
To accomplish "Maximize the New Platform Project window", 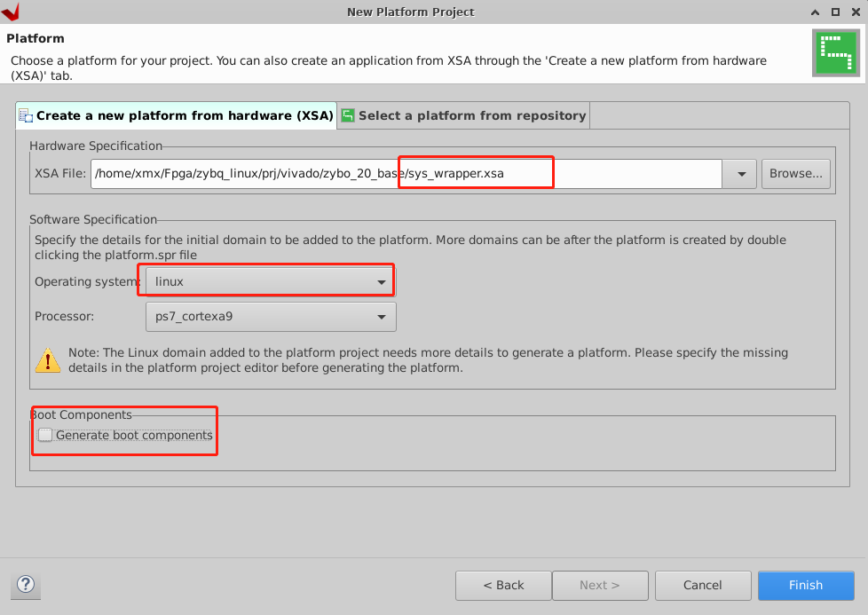I will click(835, 12).
